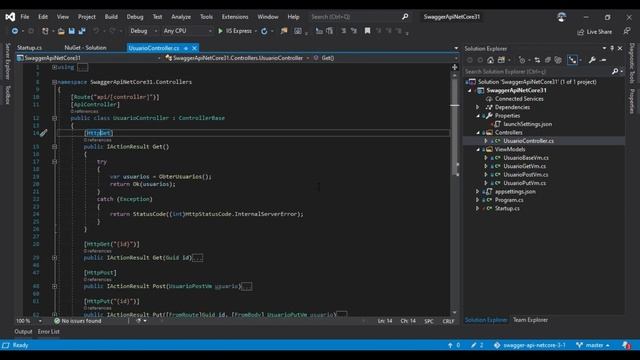Start debugging with IIS Express
The height and width of the screenshot is (360, 640).
point(235,31)
